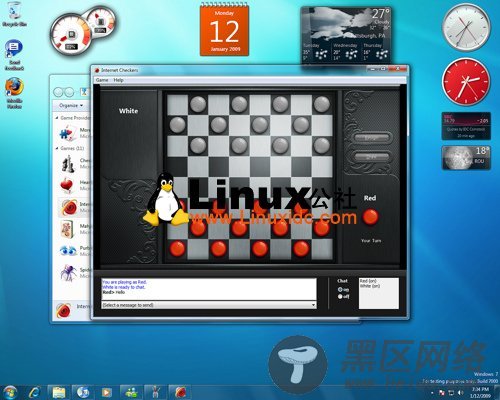Open the 'Select a message to send' dropdown
This screenshot has width=500, height=400.
[x=209, y=305]
